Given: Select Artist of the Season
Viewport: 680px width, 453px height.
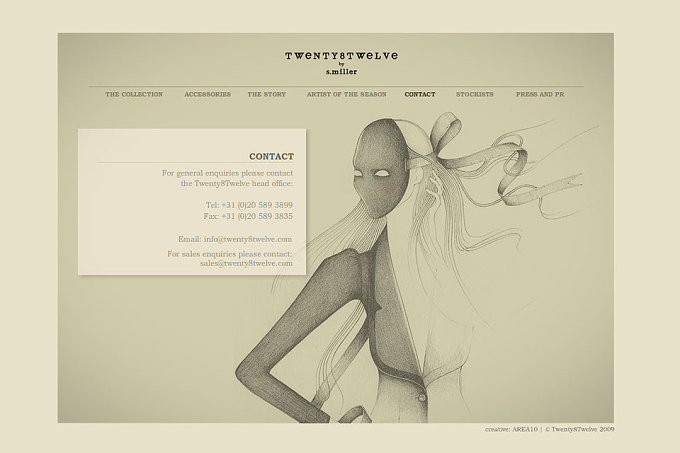Looking at the screenshot, I should click(x=347, y=94).
